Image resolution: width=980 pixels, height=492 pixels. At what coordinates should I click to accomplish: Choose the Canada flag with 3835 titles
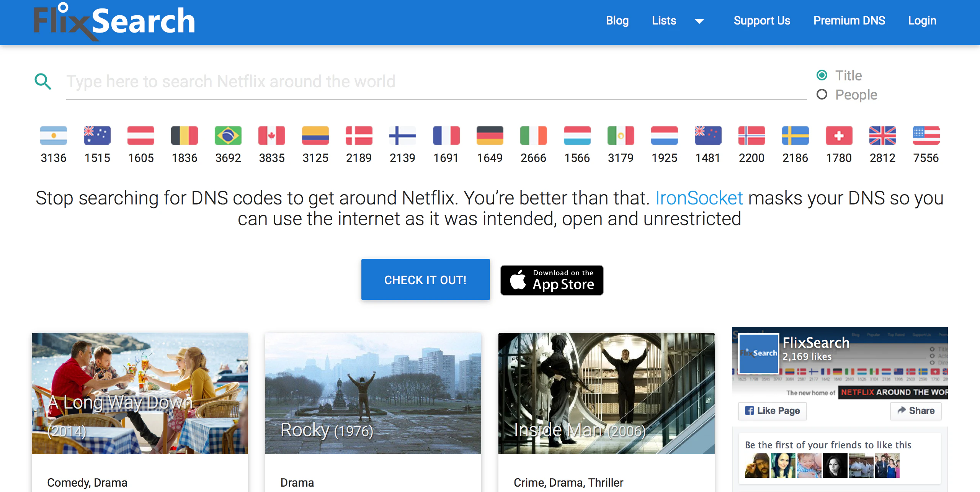[271, 136]
